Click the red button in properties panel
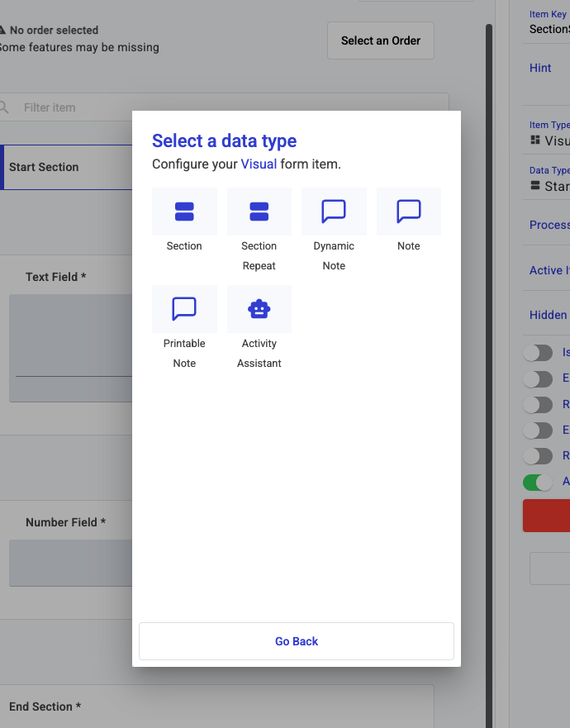This screenshot has width=570, height=728. point(546,515)
